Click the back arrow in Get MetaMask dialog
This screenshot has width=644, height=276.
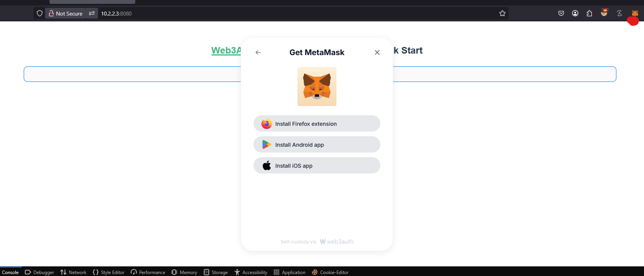258,52
